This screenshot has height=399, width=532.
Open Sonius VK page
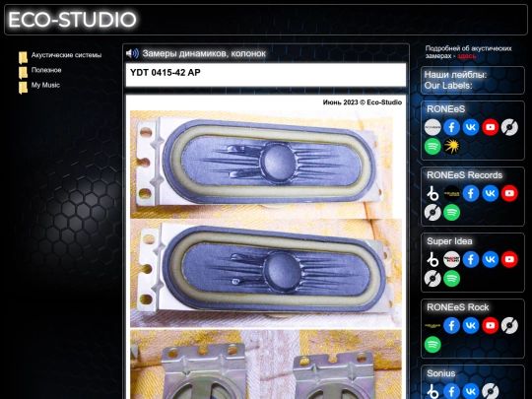coord(471,391)
